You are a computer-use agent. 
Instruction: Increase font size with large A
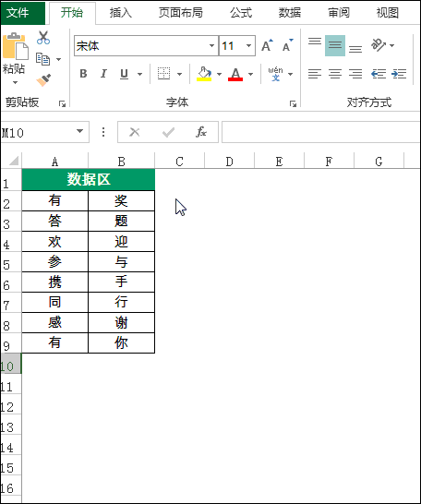coord(267,45)
